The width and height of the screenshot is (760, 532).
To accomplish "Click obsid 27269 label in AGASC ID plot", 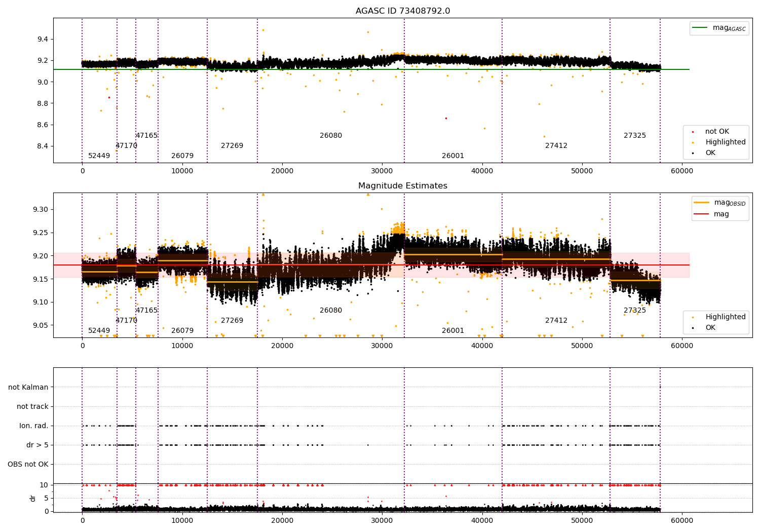I will click(x=232, y=146).
